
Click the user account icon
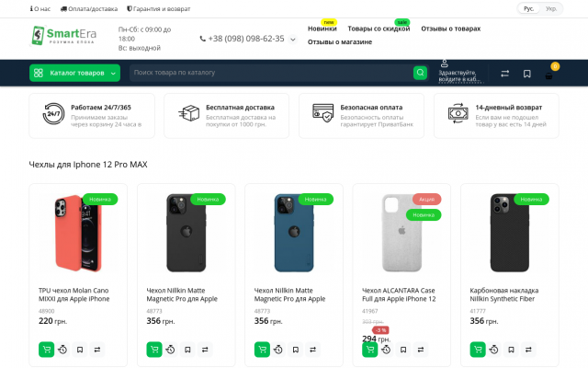445,63
